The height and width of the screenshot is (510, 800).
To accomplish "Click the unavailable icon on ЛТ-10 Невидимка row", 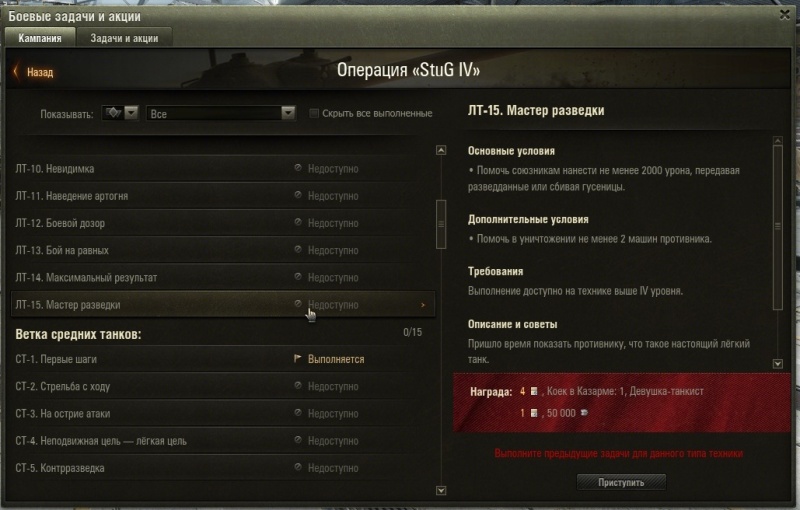I will pyautogui.click(x=297, y=168).
